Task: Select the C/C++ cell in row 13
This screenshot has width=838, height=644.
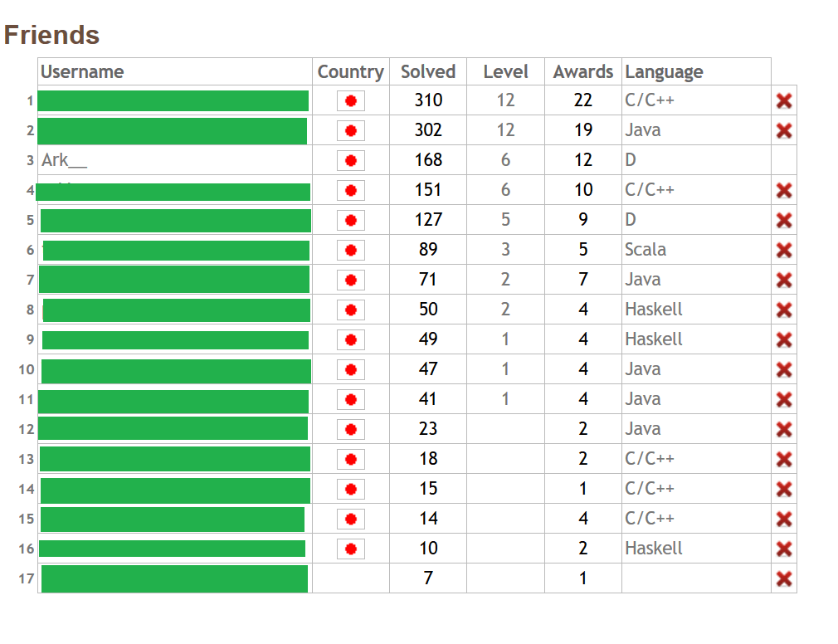Action: pos(650,459)
